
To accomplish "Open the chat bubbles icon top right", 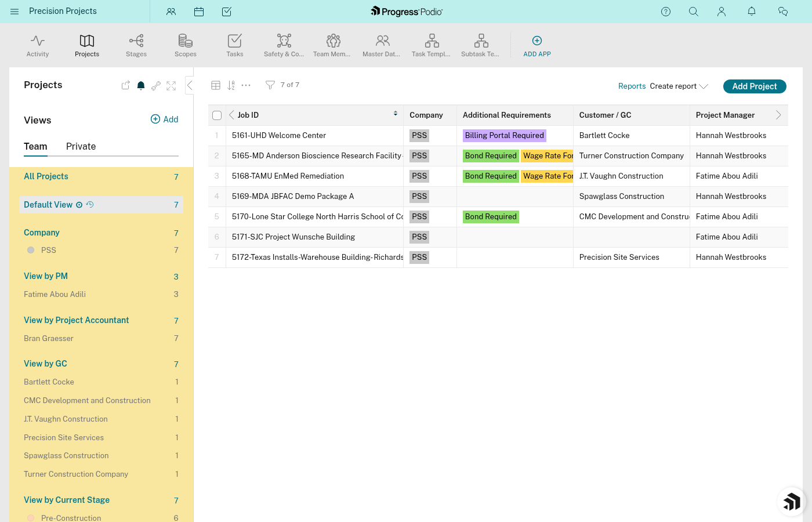I will click(x=783, y=12).
